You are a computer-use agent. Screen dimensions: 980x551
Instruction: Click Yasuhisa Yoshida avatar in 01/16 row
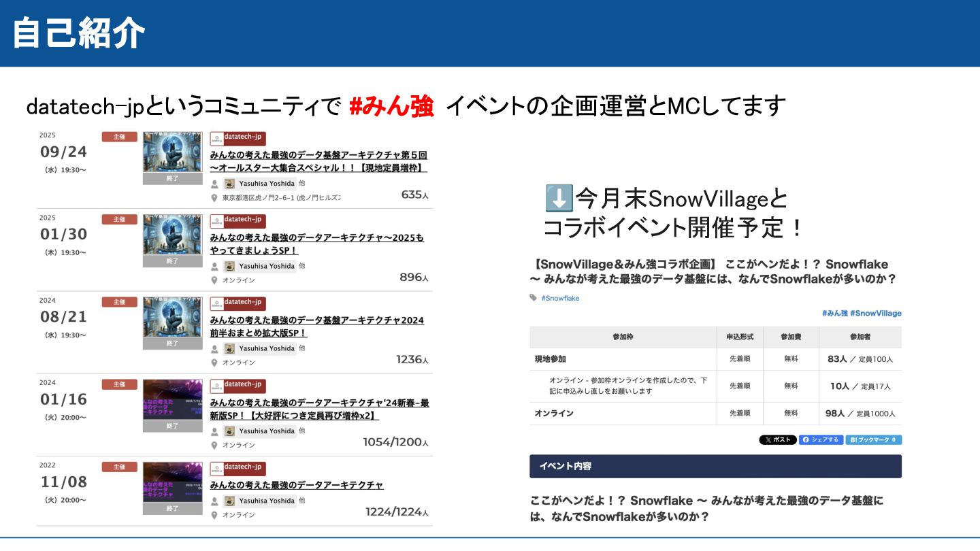(229, 431)
